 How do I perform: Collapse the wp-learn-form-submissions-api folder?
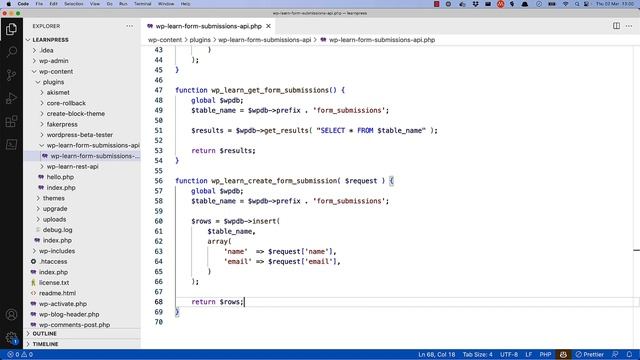[x=93, y=145]
